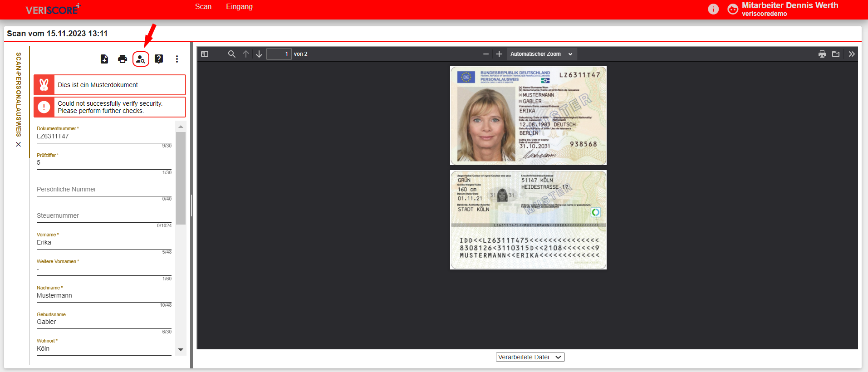Go to the next PDF page
The height and width of the screenshot is (372, 868).
(259, 54)
